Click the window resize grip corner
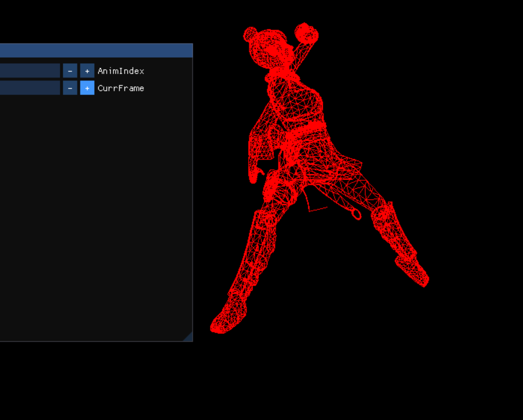Viewport: 523px width, 420px height. point(188,337)
